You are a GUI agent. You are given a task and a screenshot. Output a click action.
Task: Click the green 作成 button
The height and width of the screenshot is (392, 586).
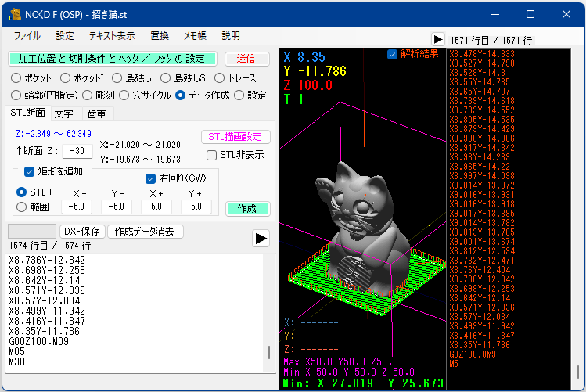247,209
